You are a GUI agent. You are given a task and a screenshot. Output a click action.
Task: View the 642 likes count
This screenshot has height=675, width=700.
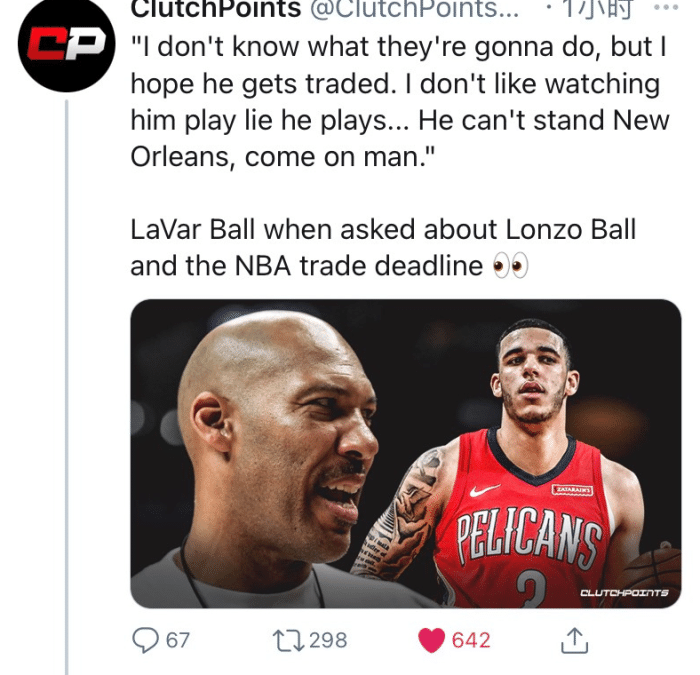471,640
